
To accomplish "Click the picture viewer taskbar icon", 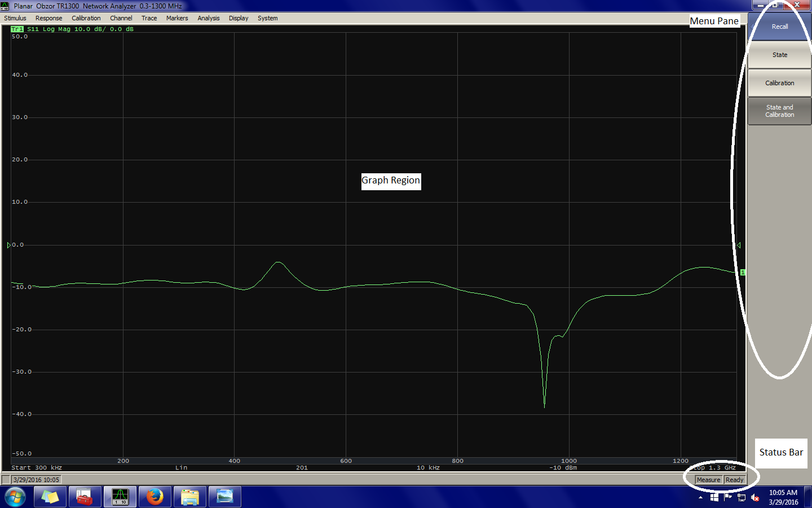I will pos(225,497).
